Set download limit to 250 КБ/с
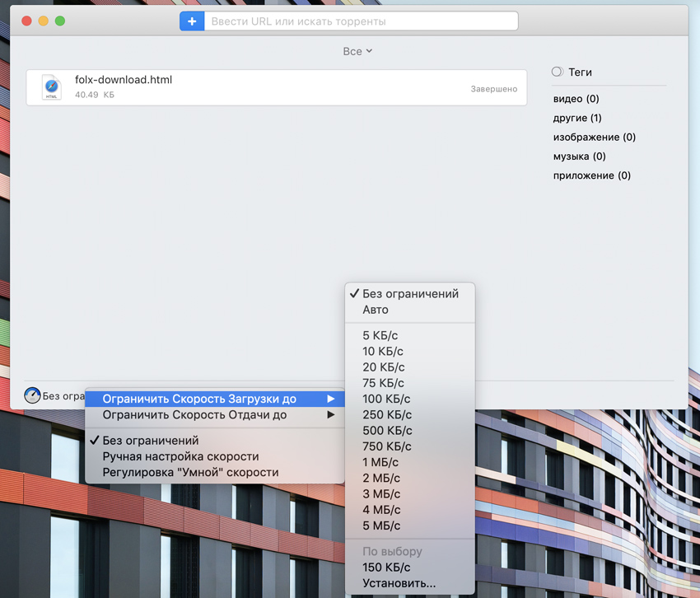 (410, 415)
